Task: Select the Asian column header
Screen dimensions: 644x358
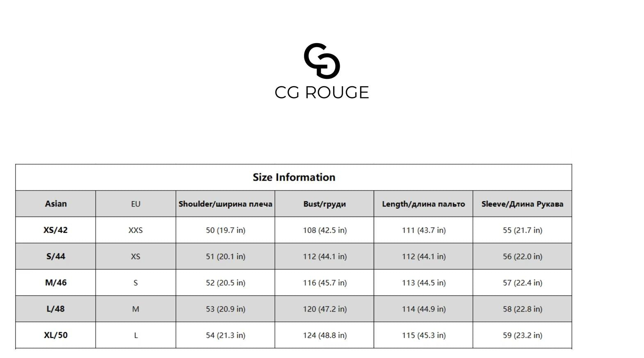Action: pos(56,204)
